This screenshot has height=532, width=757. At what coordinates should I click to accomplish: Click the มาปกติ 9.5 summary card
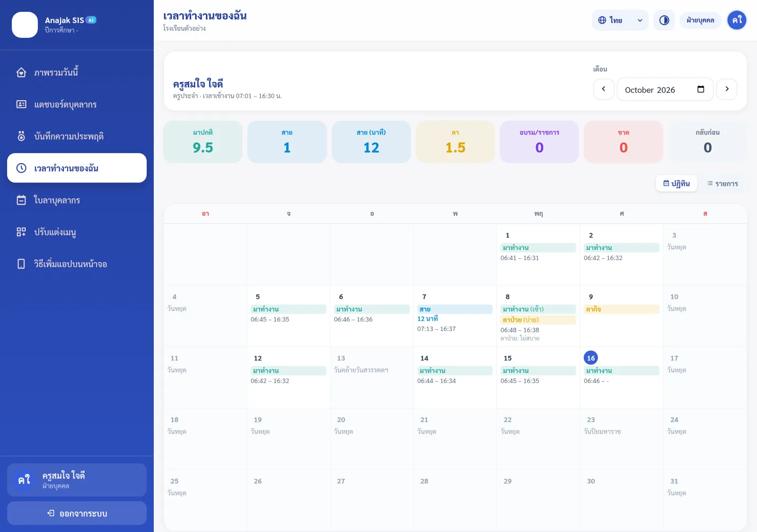203,142
